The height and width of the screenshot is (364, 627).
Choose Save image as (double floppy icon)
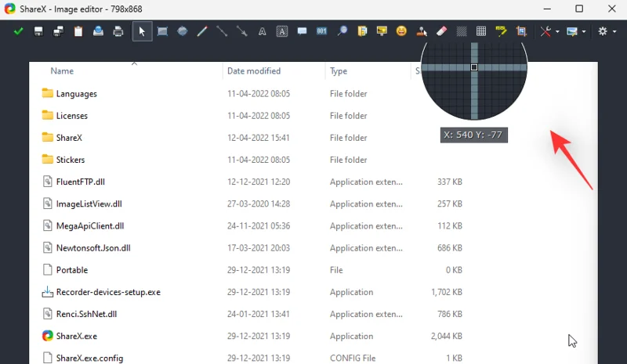pyautogui.click(x=58, y=31)
